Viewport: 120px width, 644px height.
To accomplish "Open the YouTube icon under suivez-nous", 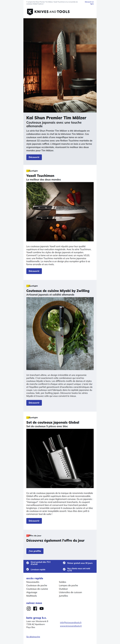I will pyautogui.click(x=41, y=608).
